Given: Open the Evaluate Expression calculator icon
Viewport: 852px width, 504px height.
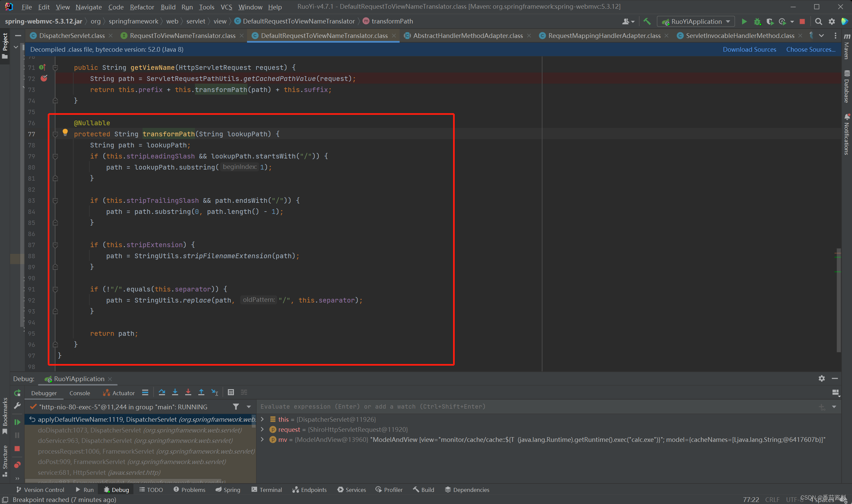Looking at the screenshot, I should click(x=231, y=392).
